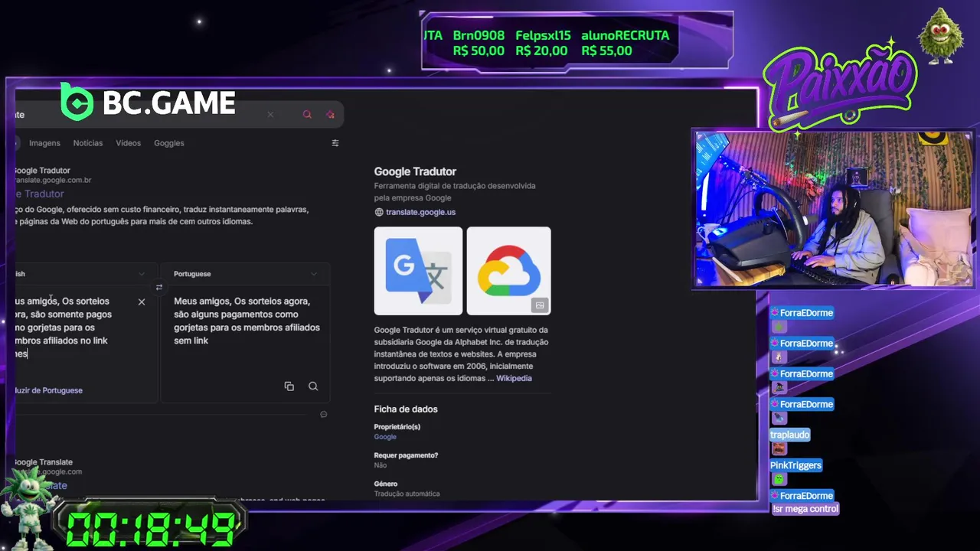Click the Leo AI icon in search bar

pyautogui.click(x=330, y=115)
